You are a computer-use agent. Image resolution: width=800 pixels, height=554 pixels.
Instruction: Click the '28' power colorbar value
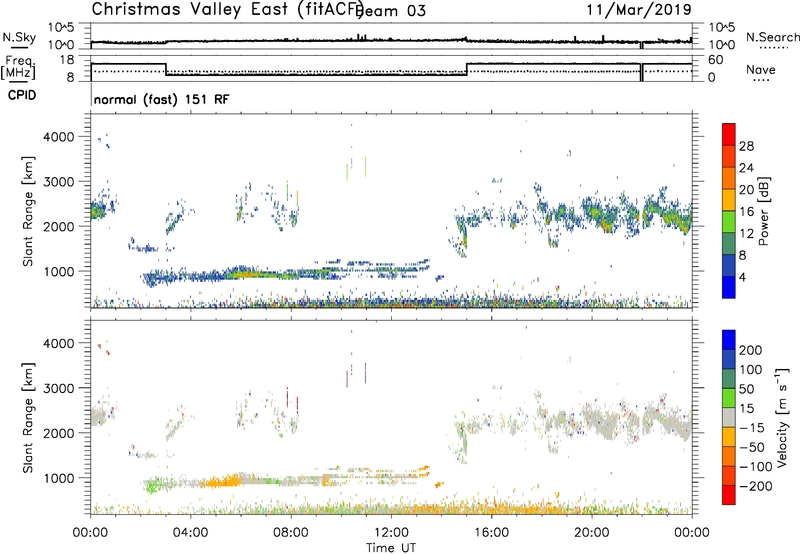tap(746, 146)
